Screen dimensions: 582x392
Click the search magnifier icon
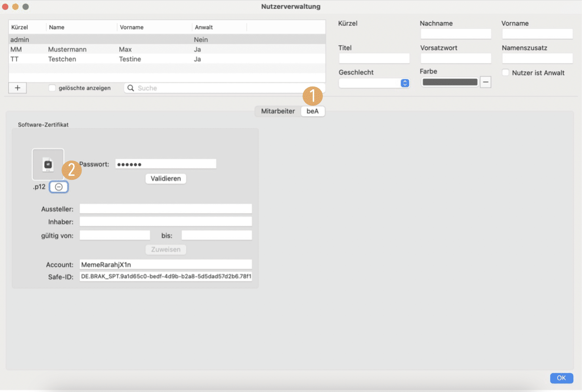point(131,88)
